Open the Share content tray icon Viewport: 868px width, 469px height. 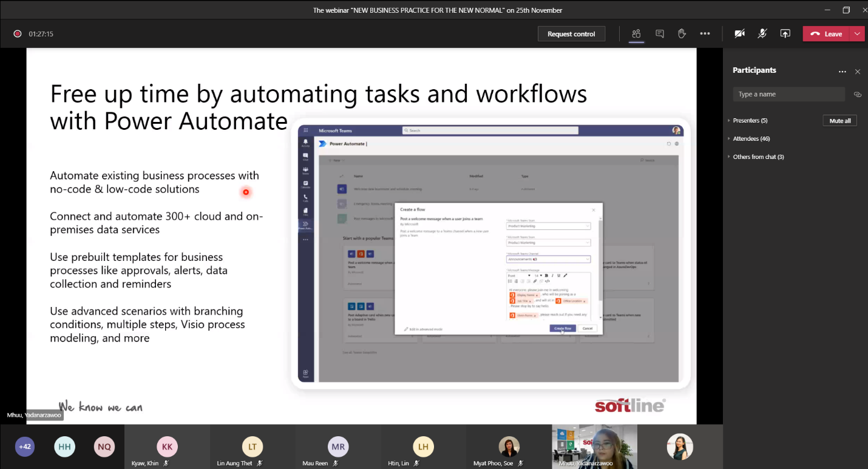point(785,34)
